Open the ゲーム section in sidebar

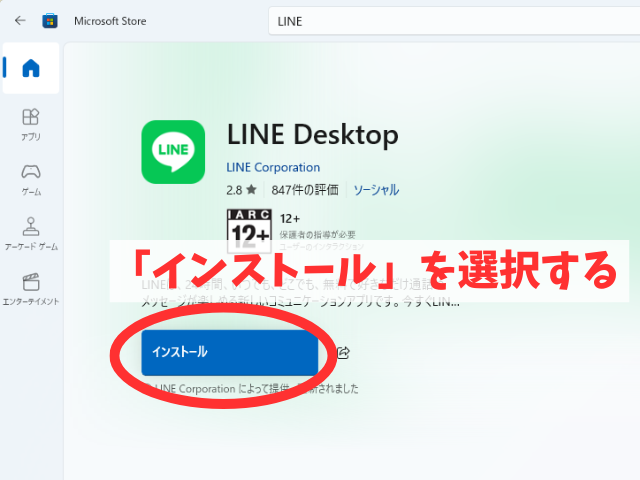click(31, 180)
